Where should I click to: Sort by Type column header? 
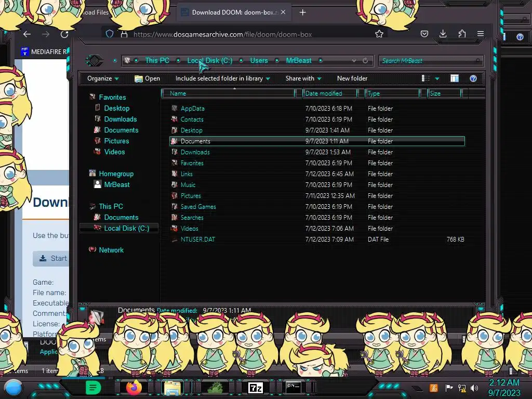coord(392,94)
